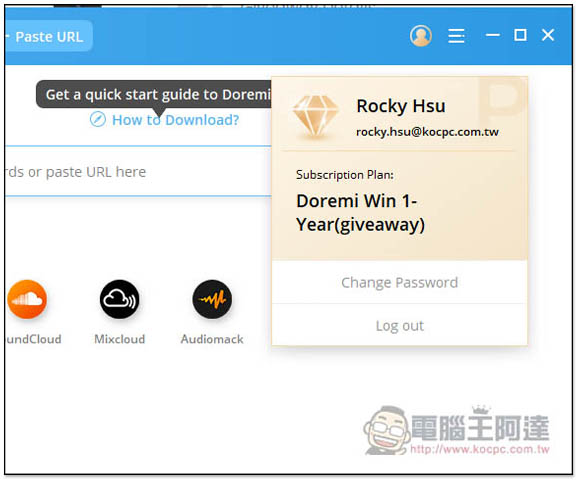Image resolution: width=577 pixels, height=480 pixels.
Task: Select the Audiomack site icon
Action: coord(212,299)
